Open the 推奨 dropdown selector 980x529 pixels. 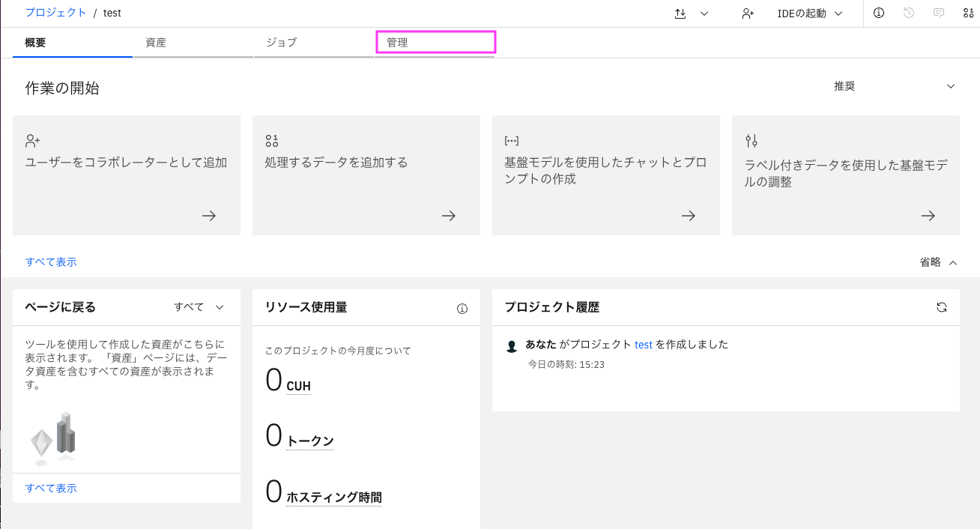pos(895,86)
